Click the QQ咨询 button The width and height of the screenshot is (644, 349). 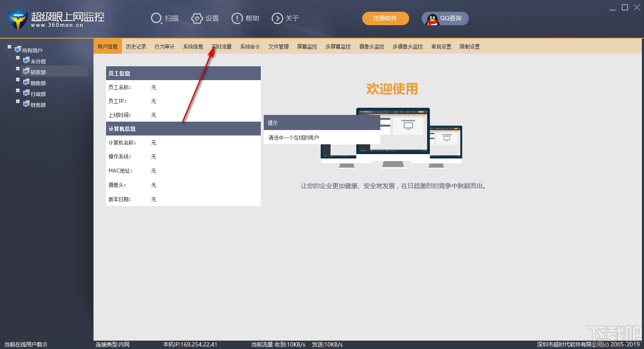[x=445, y=18]
